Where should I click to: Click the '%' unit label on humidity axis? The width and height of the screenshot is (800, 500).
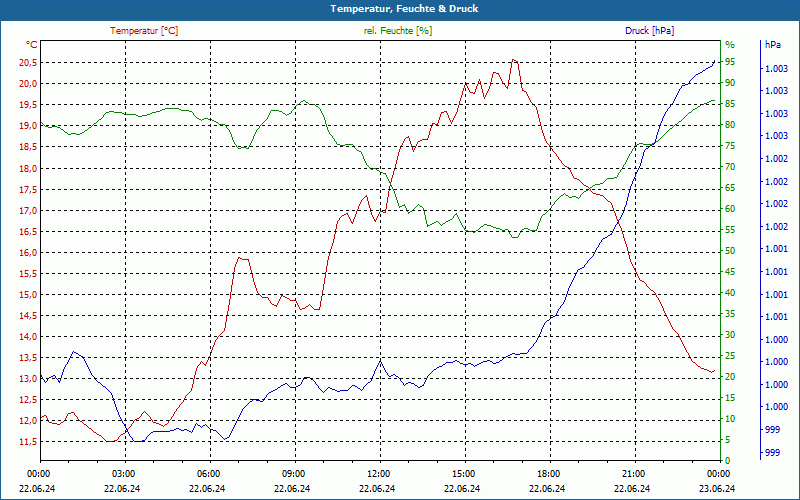point(730,45)
